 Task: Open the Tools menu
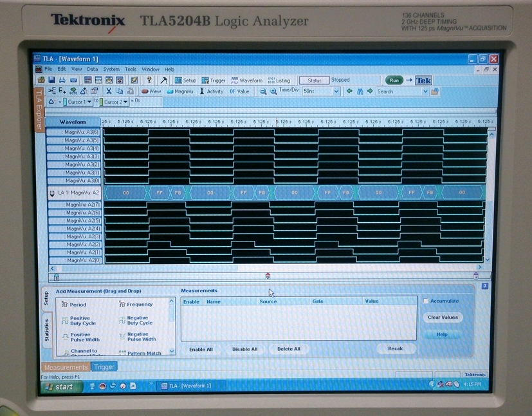[131, 70]
